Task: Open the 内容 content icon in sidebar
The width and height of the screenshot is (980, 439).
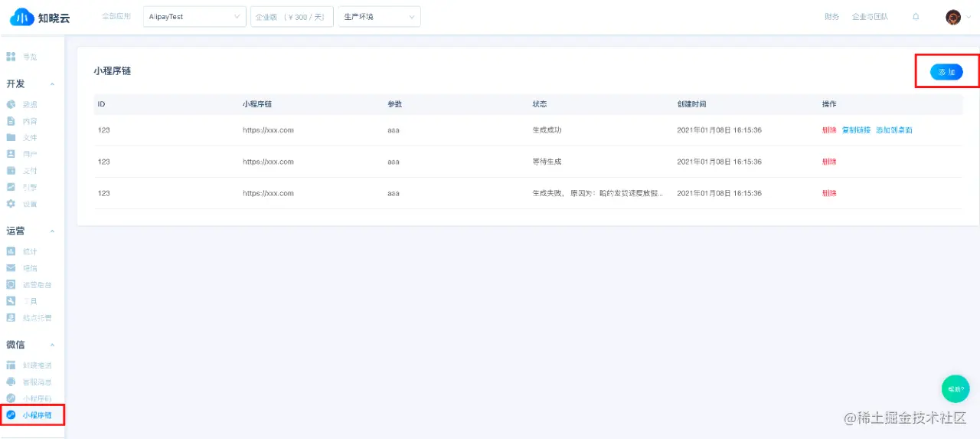Action: 11,121
